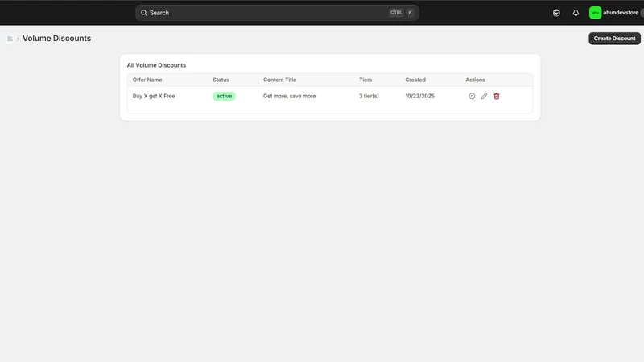Click the Get more, save more cell
The height and width of the screenshot is (362, 644).
(x=290, y=96)
